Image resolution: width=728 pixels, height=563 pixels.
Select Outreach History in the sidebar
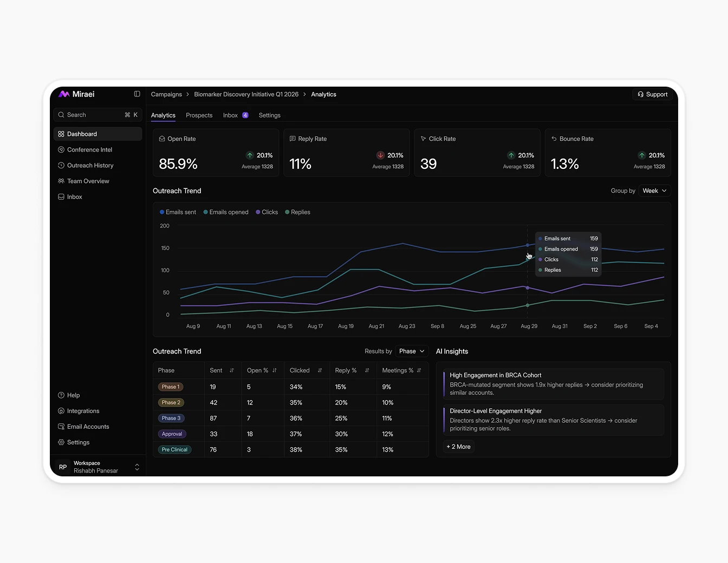point(90,165)
